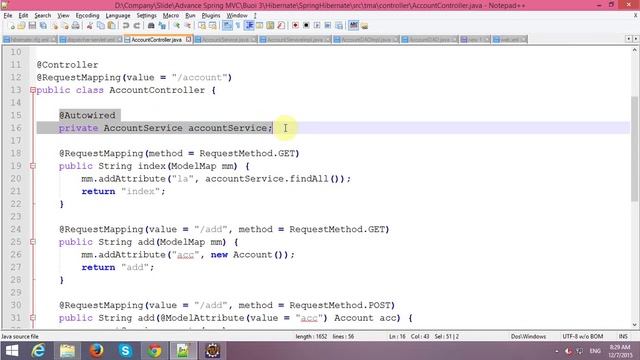Collapse the AccountController class fold at line 13
Viewport: 640px width, 360px height.
point(33,90)
